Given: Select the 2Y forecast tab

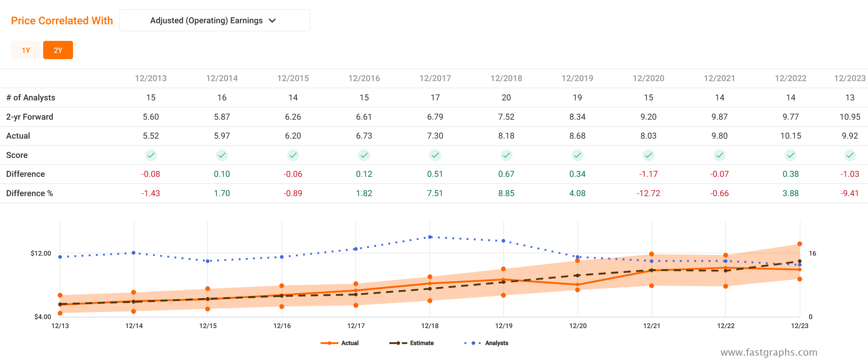Looking at the screenshot, I should click(58, 50).
